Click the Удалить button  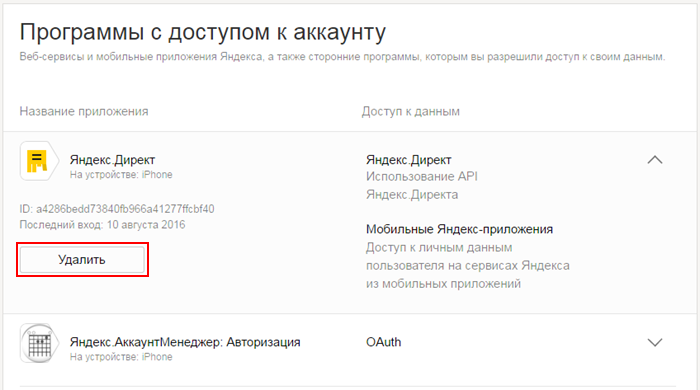(82, 260)
